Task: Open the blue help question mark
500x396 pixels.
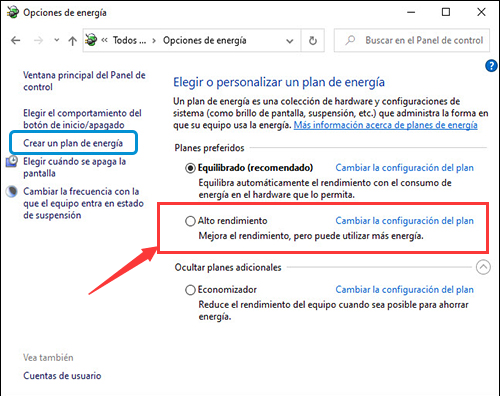Action: tap(491, 65)
